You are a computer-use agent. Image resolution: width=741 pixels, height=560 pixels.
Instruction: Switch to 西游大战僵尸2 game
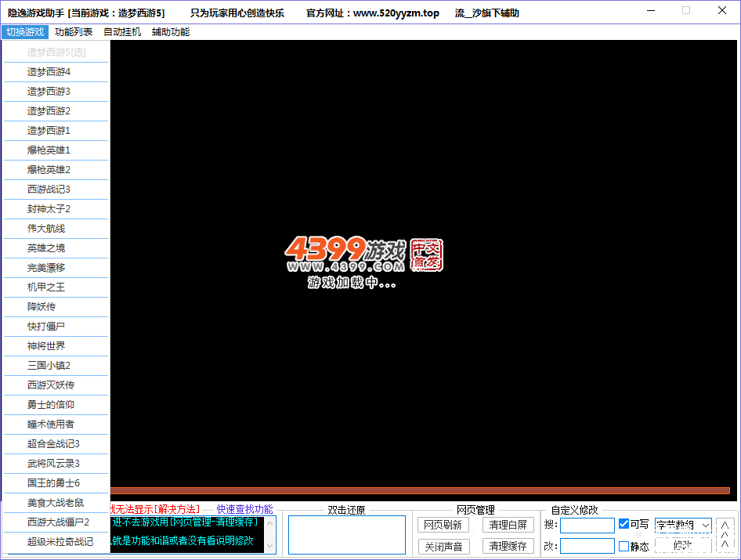coord(56,522)
